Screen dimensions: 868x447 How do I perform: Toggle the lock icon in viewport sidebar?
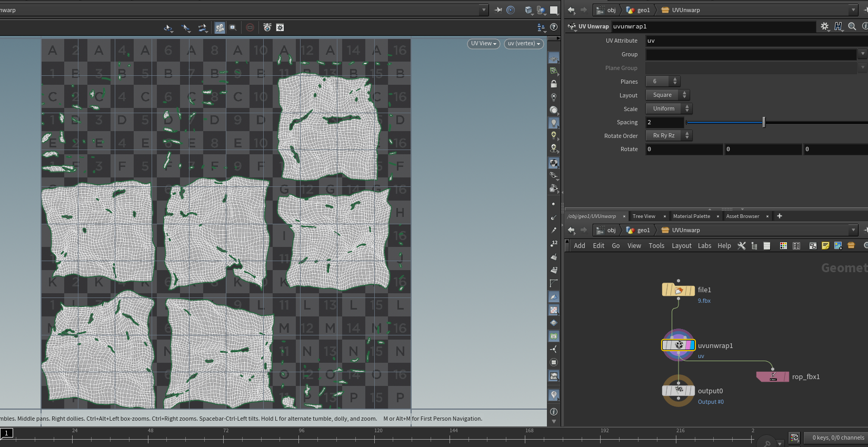click(554, 84)
